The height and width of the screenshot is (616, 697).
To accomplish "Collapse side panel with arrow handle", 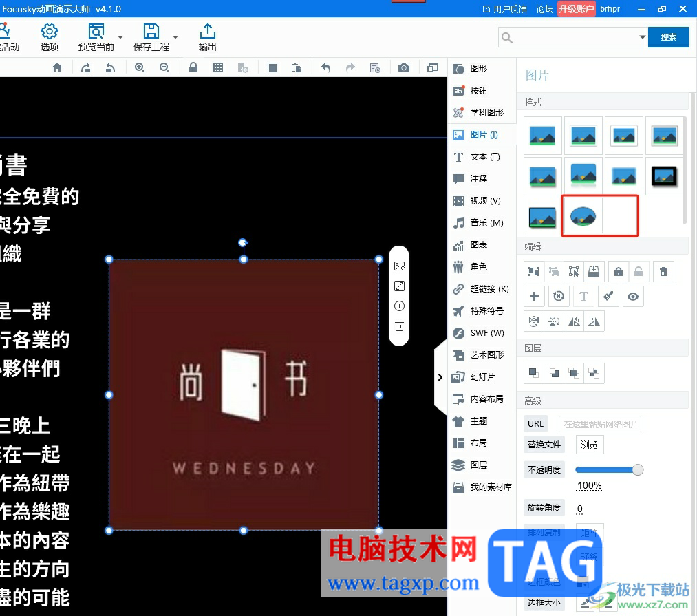I will click(x=440, y=377).
